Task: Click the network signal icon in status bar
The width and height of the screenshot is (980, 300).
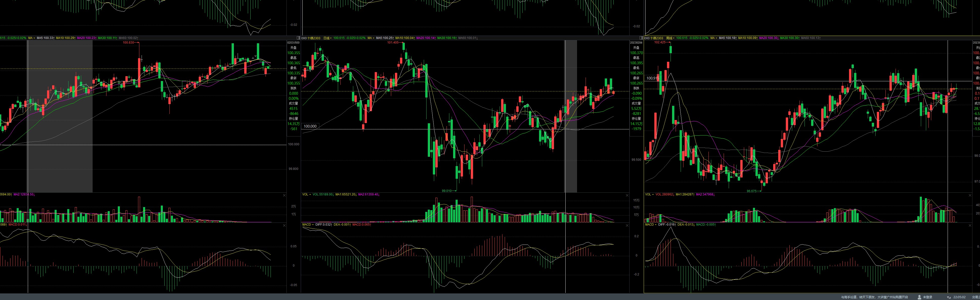Action: click(949, 297)
